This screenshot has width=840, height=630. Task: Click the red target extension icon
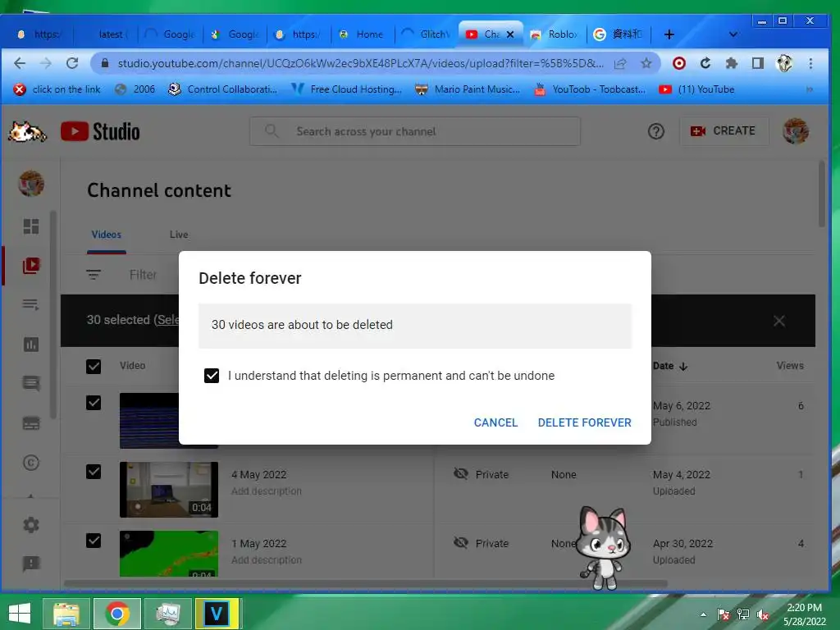[x=678, y=63]
